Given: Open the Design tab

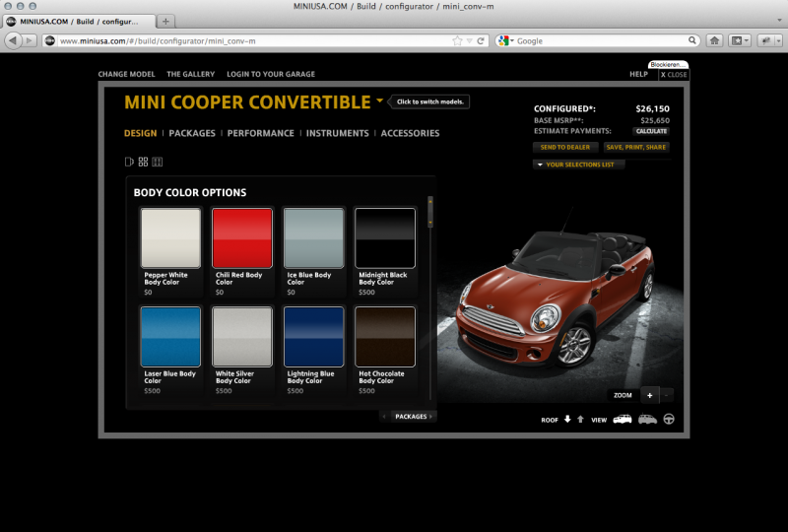Looking at the screenshot, I should pos(140,133).
